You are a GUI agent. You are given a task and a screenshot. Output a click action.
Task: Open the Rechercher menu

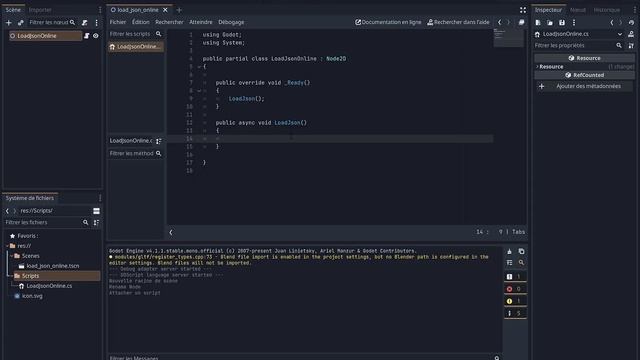169,22
